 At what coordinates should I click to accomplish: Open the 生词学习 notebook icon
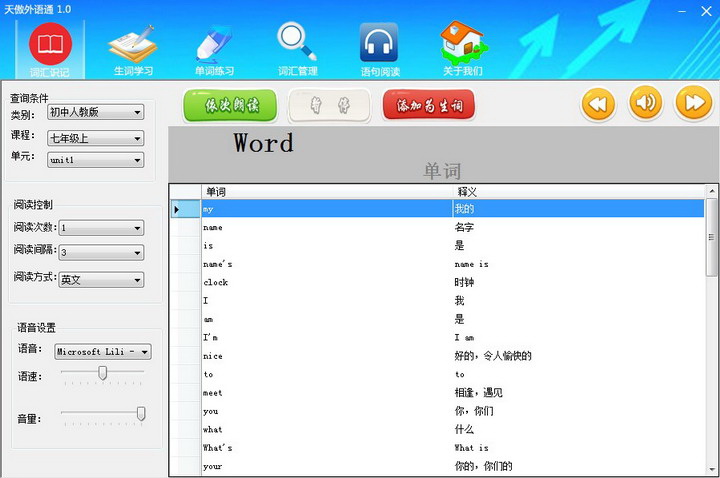(x=132, y=43)
